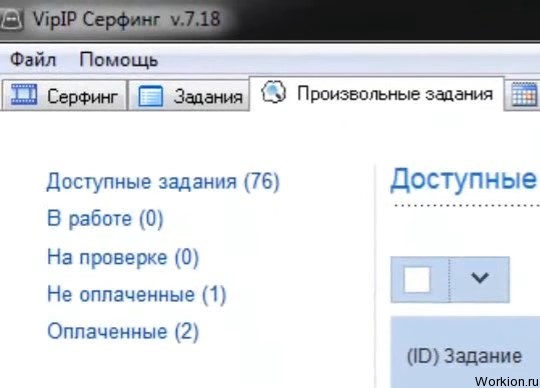Open the Файл menu
The height and width of the screenshot is (388, 540).
click(33, 60)
